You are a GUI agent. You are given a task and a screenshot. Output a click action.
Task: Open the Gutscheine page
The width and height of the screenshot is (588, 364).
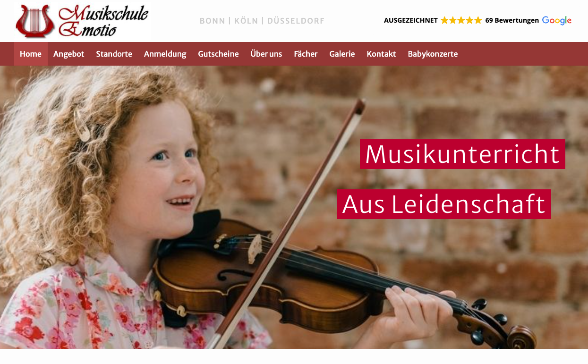[218, 54]
